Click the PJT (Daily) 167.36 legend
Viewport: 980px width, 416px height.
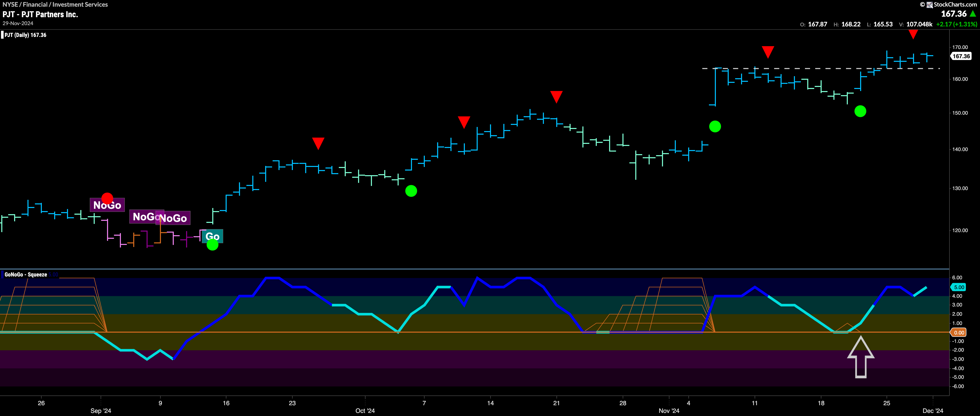(x=25, y=35)
